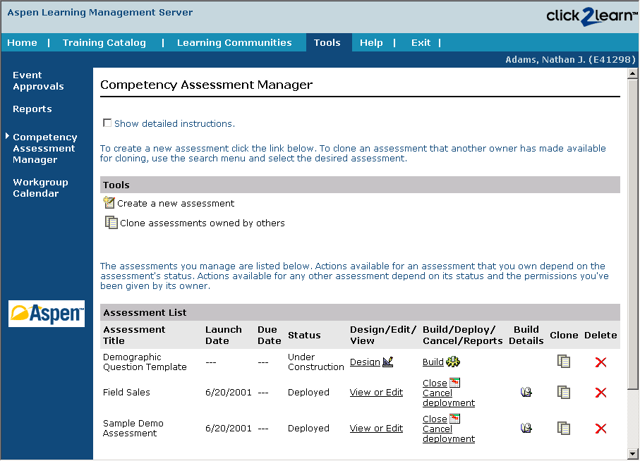640x461 pixels.
Task: Click the Aspen logo in sidebar
Action: 47,313
